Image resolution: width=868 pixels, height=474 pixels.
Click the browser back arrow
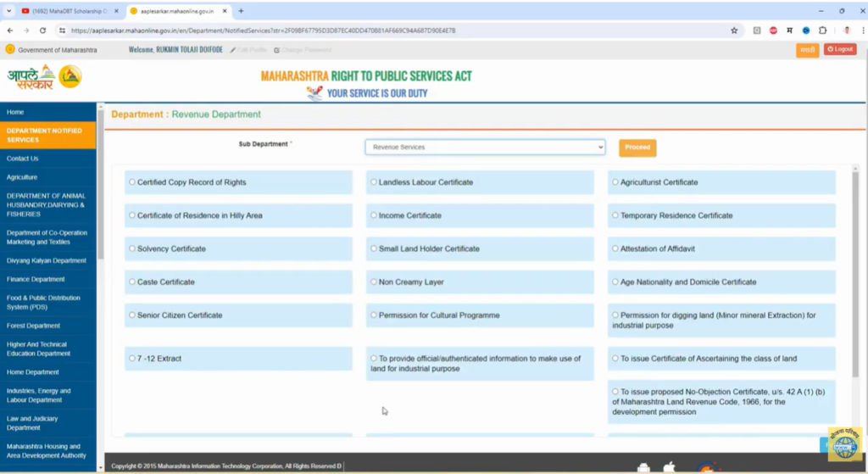[10, 31]
